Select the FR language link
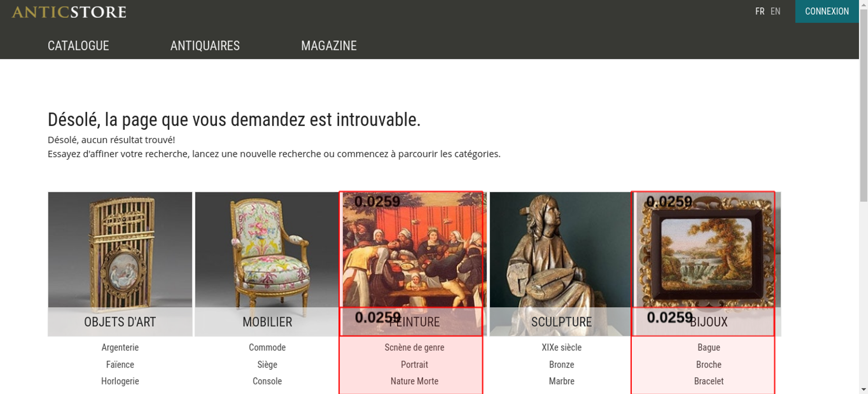 759,11
